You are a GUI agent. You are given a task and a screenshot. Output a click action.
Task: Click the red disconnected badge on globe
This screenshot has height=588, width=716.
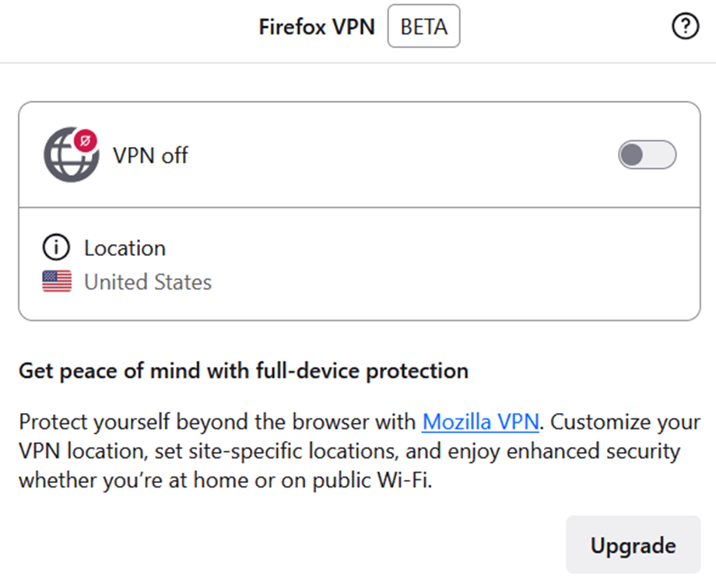pyautogui.click(x=86, y=140)
